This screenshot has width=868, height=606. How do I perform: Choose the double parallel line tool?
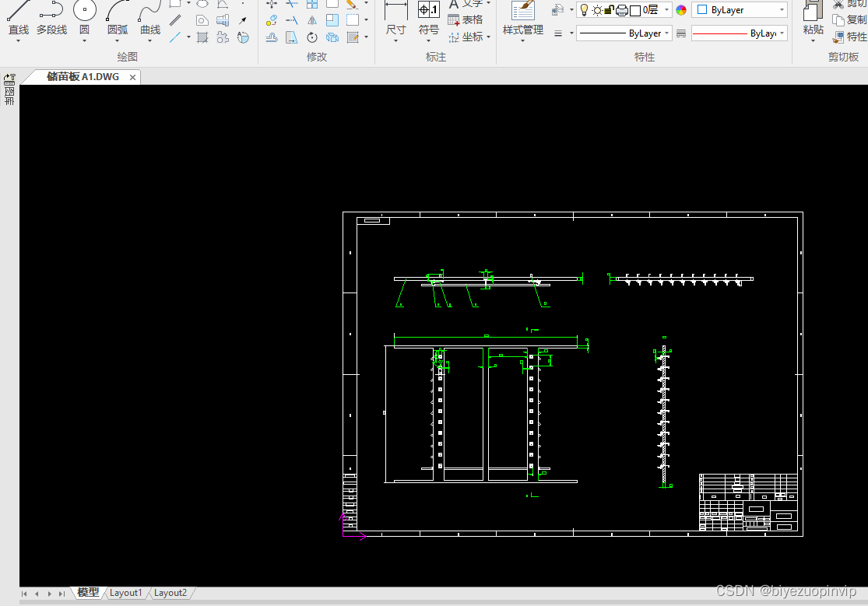click(175, 20)
